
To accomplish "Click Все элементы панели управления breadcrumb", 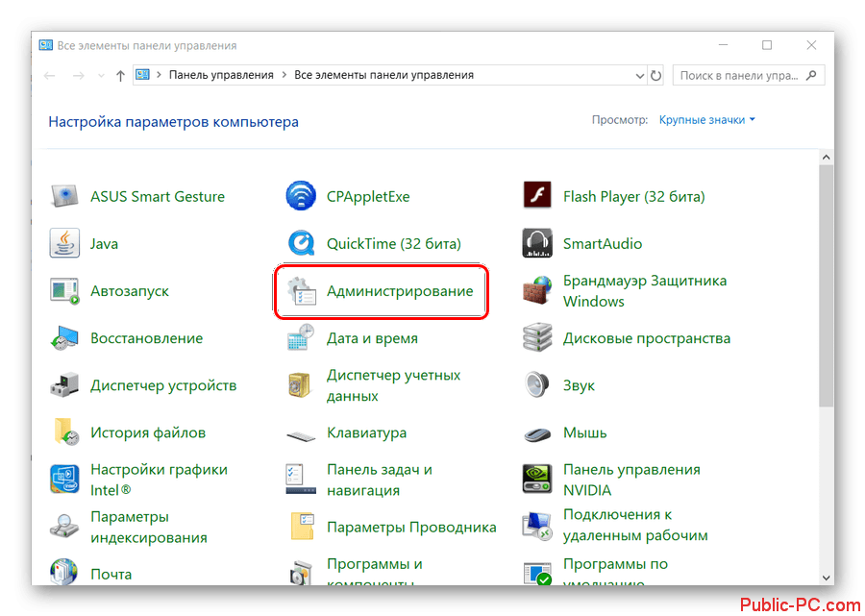I will (x=383, y=75).
